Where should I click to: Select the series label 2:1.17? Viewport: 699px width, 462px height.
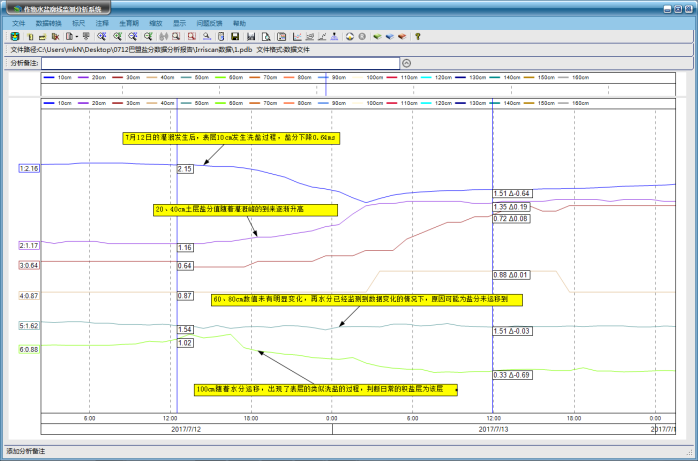pyautogui.click(x=29, y=245)
